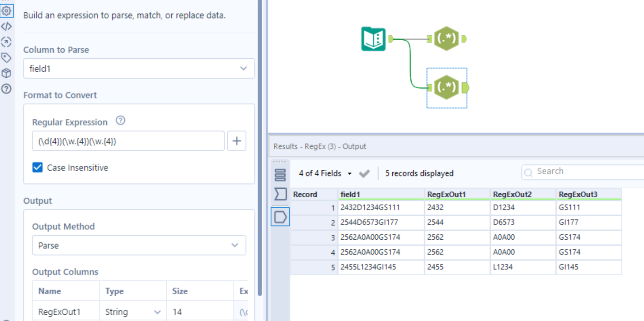Open the XML view code icon
The width and height of the screenshot is (644, 321).
click(x=6, y=27)
